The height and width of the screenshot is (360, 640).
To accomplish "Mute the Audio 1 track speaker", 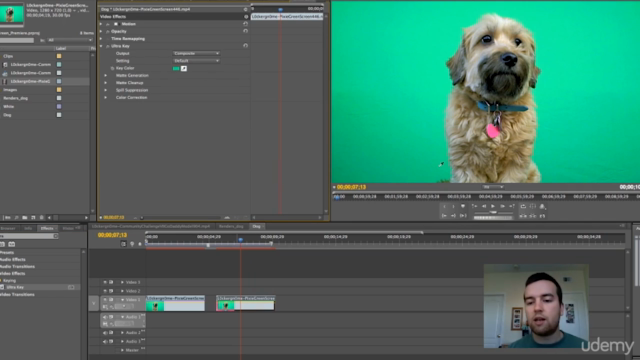I will point(105,317).
